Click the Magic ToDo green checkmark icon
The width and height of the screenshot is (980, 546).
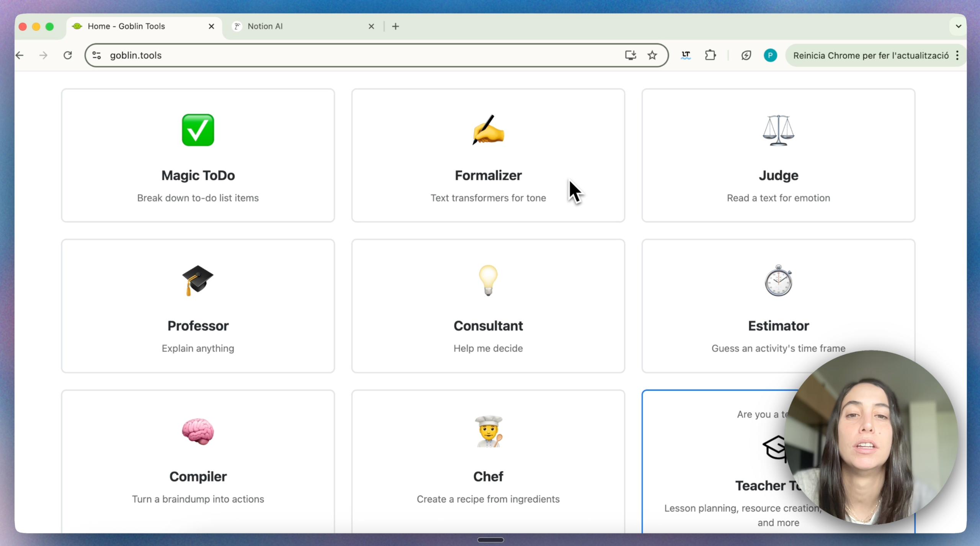(x=198, y=130)
